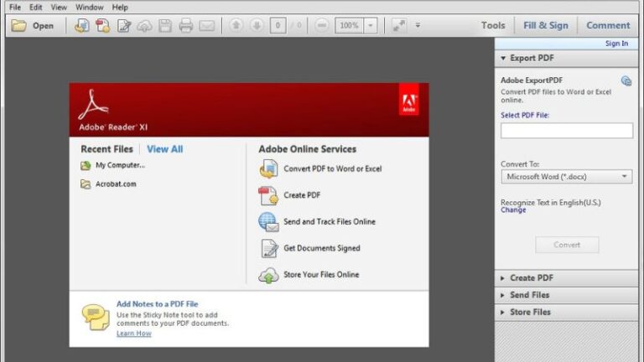
Task: Click the View All recent files link
Action: click(x=164, y=149)
